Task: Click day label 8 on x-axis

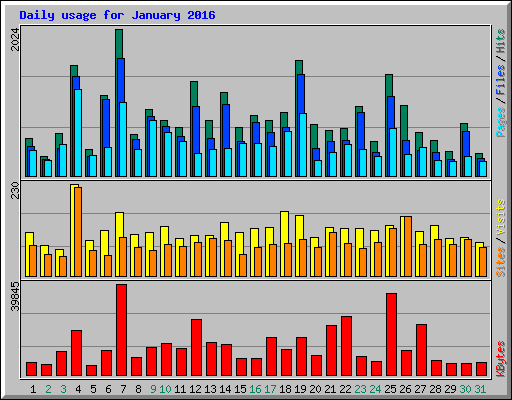Action: tap(138, 389)
